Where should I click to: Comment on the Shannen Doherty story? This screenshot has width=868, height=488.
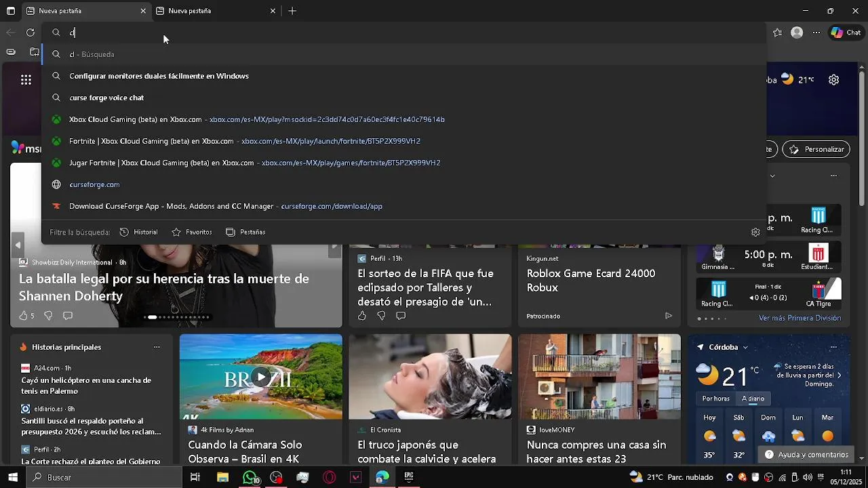point(68,316)
